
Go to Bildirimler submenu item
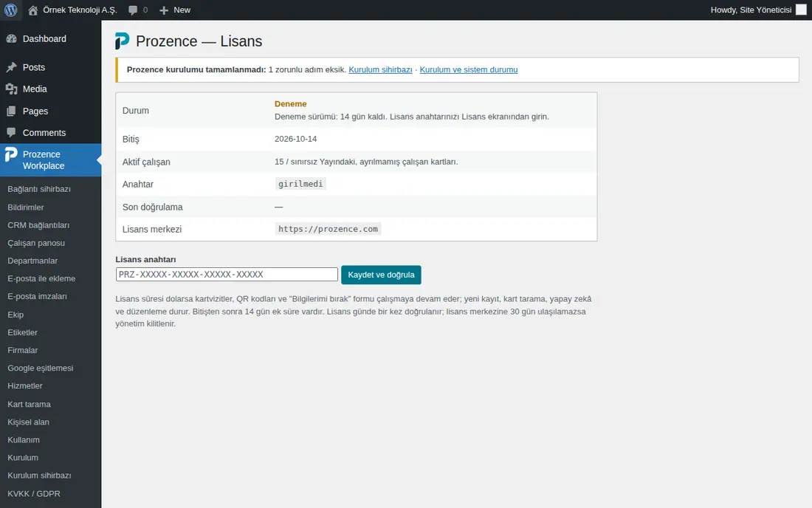26,207
